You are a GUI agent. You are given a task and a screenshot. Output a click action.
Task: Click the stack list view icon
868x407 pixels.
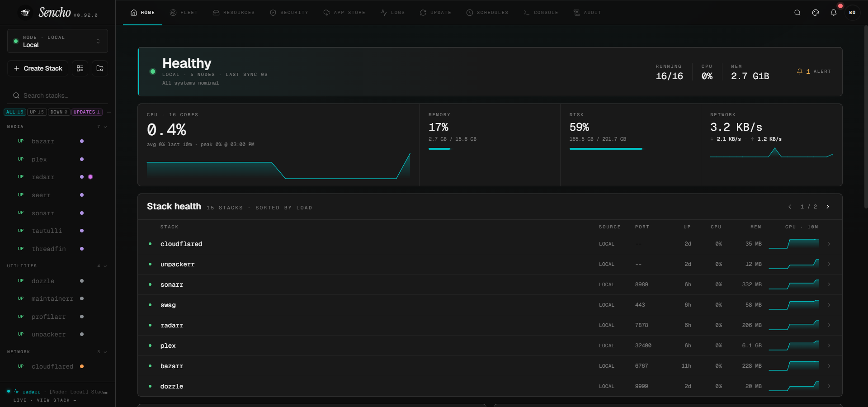(x=80, y=68)
